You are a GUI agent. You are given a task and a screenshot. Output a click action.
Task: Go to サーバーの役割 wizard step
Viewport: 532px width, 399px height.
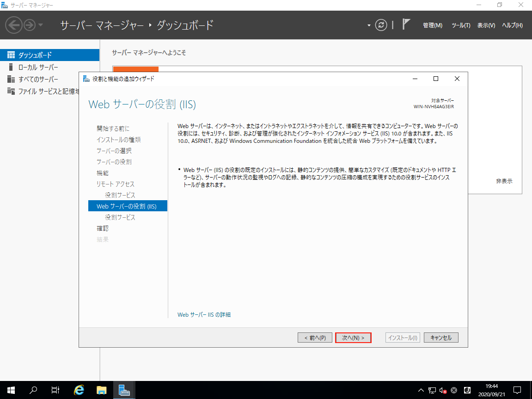[x=114, y=162]
